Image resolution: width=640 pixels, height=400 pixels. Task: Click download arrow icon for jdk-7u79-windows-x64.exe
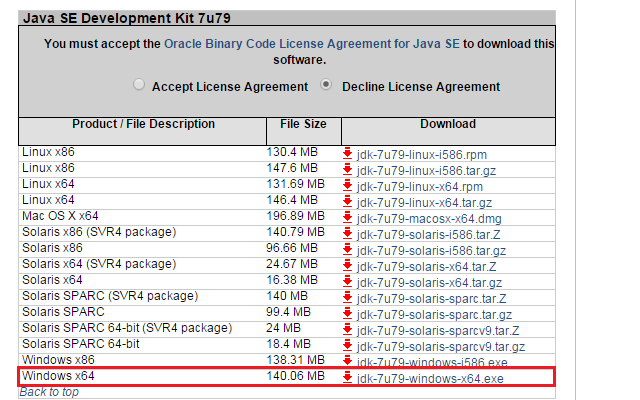(x=347, y=378)
